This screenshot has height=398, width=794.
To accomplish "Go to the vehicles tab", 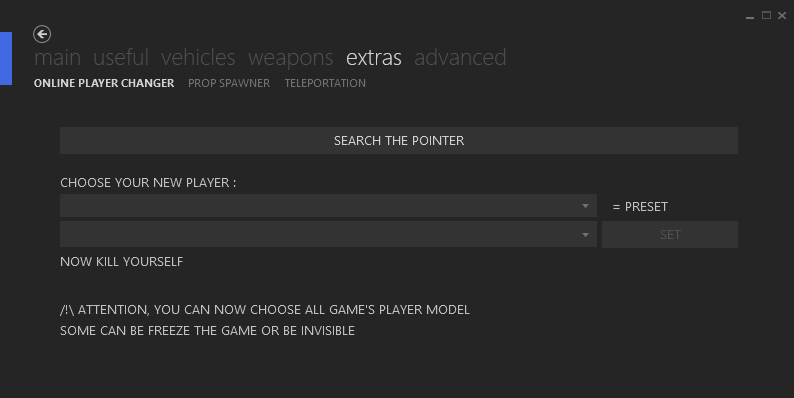I will coord(198,57).
